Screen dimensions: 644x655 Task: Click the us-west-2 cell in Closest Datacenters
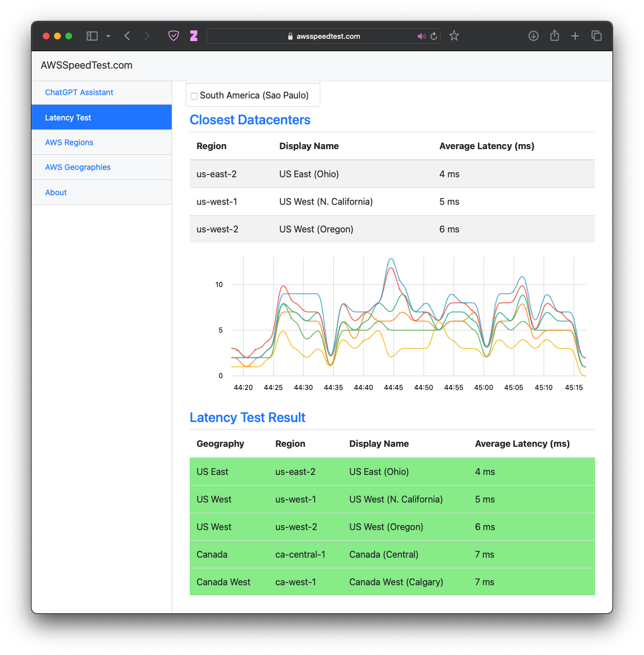point(217,229)
